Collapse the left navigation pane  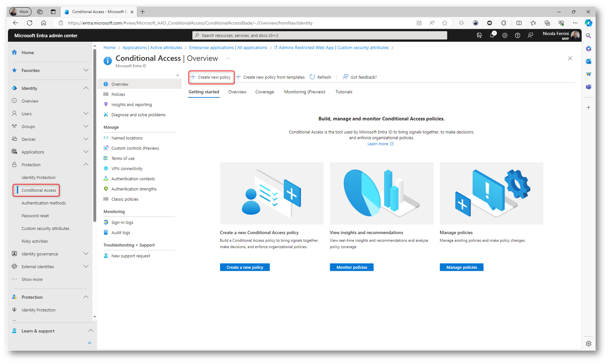[90, 343]
